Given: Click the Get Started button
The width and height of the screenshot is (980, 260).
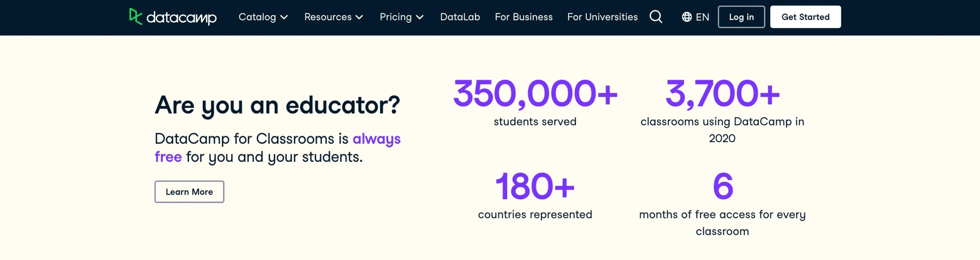Looking at the screenshot, I should [805, 17].
